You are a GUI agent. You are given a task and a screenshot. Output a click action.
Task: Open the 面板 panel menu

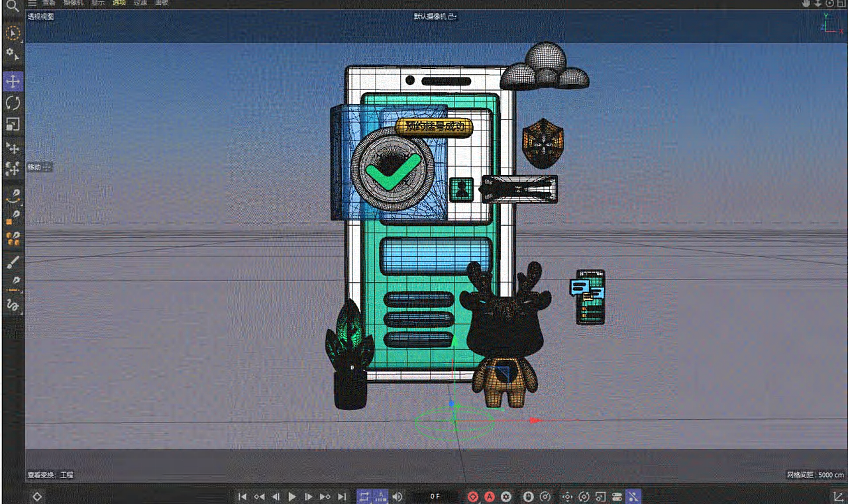162,3
